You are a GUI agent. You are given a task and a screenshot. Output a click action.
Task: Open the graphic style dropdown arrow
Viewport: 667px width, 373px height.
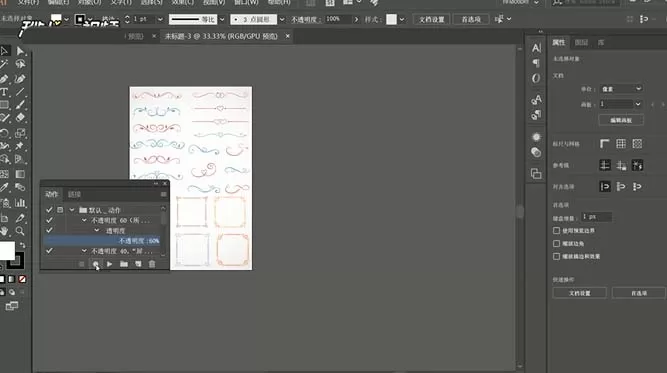402,19
